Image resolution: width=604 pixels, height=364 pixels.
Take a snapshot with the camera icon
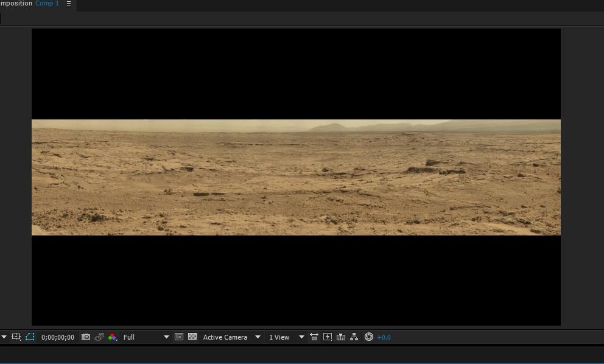pos(86,337)
